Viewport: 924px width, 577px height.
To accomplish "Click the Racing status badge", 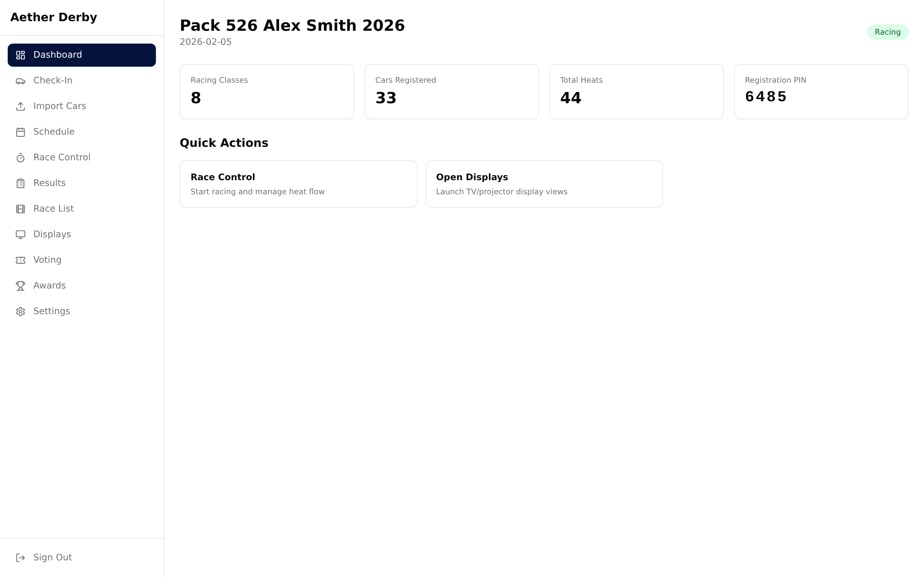I will coord(887,32).
